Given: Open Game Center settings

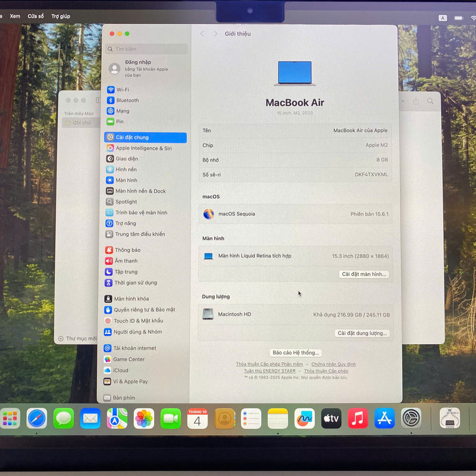Looking at the screenshot, I should (x=129, y=359).
